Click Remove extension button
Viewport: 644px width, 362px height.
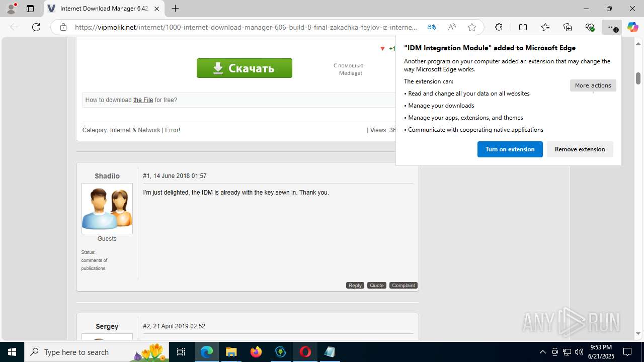[x=580, y=149]
